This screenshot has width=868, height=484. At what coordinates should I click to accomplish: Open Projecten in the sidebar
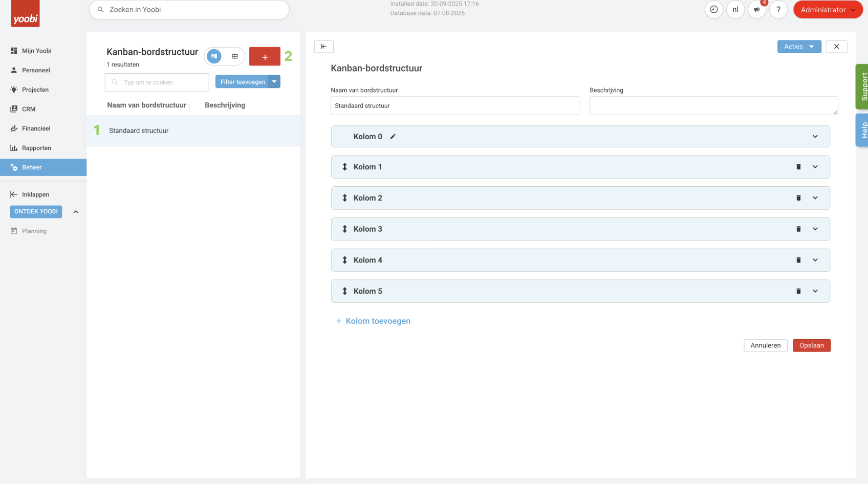pyautogui.click(x=35, y=90)
